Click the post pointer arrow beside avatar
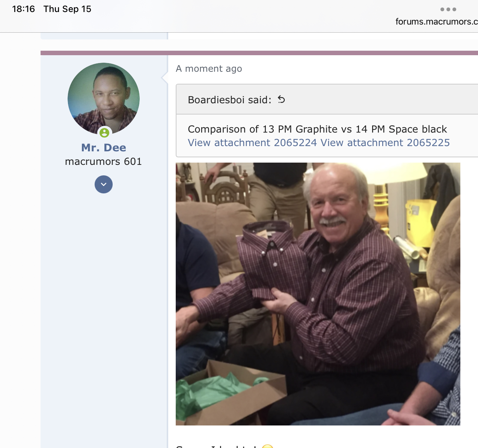478x448 pixels. [x=164, y=77]
